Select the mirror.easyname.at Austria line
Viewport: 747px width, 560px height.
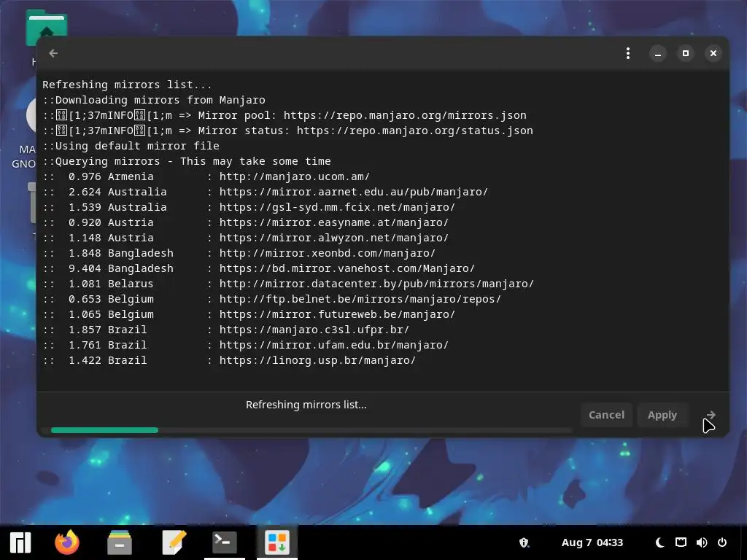(x=245, y=222)
